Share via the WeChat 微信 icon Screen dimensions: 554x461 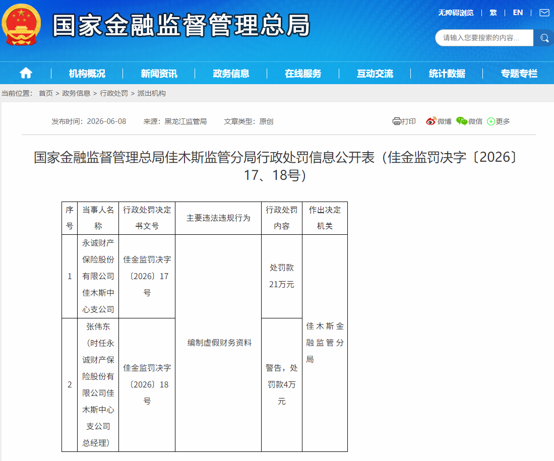point(461,121)
